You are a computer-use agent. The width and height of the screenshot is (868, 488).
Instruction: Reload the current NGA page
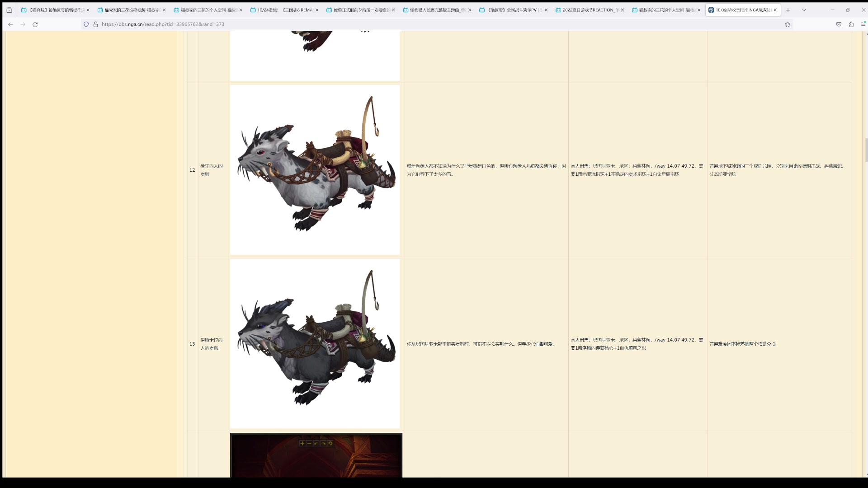tap(35, 24)
